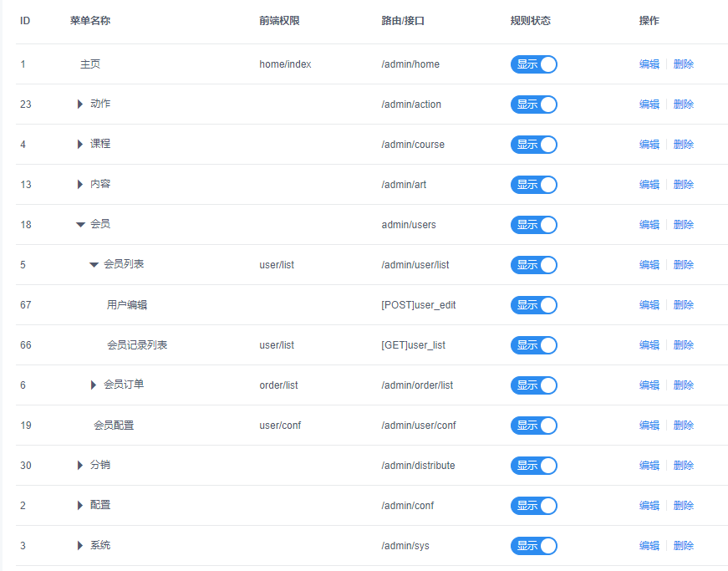
Task: Delete the 会员订单 entry
Action: pos(684,385)
